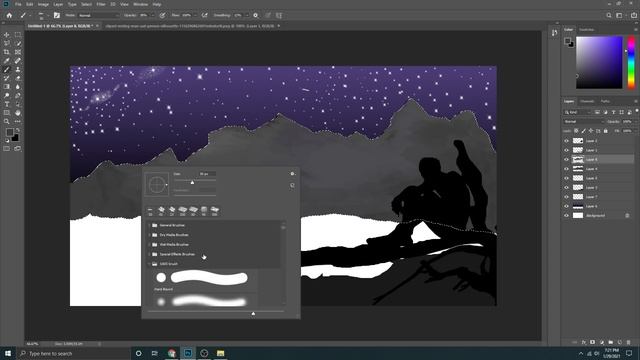Switch to the Paths tab
The image size is (640, 360).
click(x=605, y=101)
